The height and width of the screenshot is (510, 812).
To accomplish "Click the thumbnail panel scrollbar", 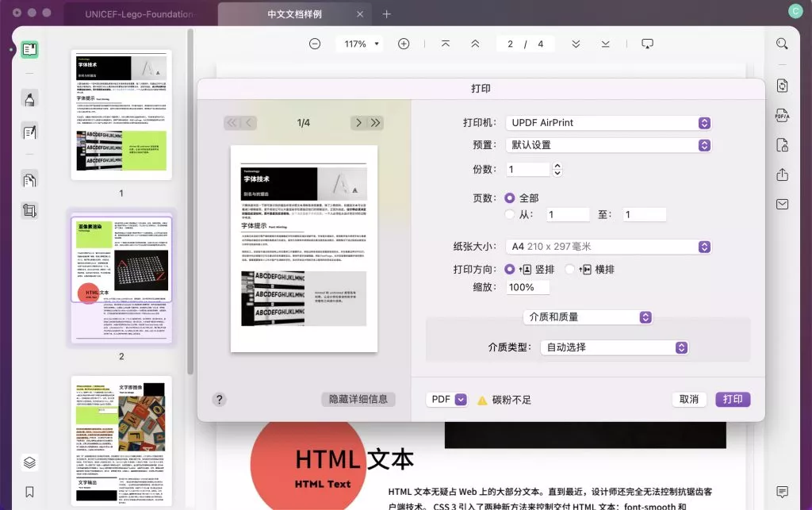I will click(190, 202).
